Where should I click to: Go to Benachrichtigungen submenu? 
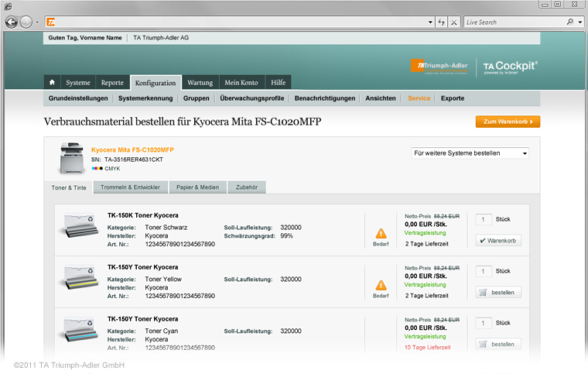coord(325,98)
